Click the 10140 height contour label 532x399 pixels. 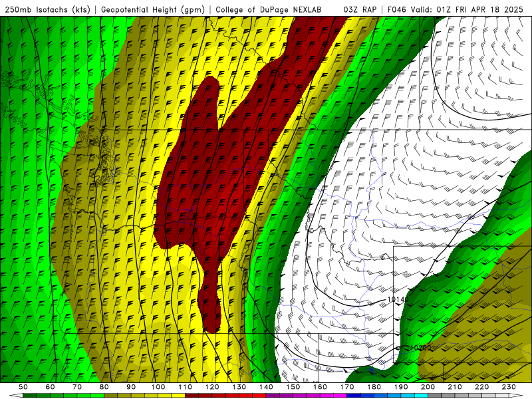(x=398, y=300)
